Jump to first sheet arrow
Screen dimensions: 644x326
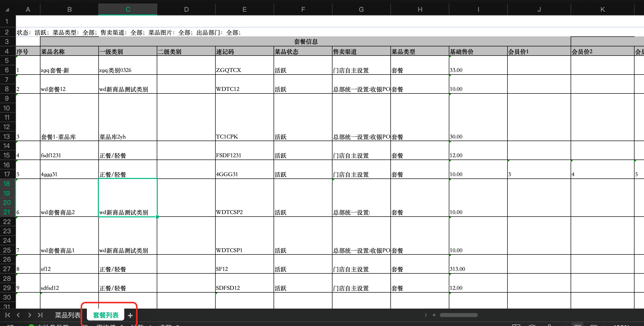[x=7, y=315]
